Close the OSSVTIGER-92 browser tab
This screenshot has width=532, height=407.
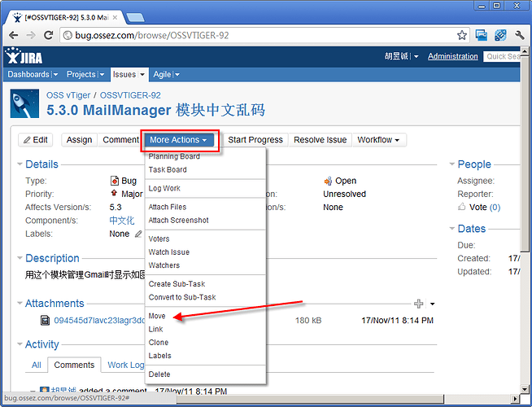coord(115,17)
